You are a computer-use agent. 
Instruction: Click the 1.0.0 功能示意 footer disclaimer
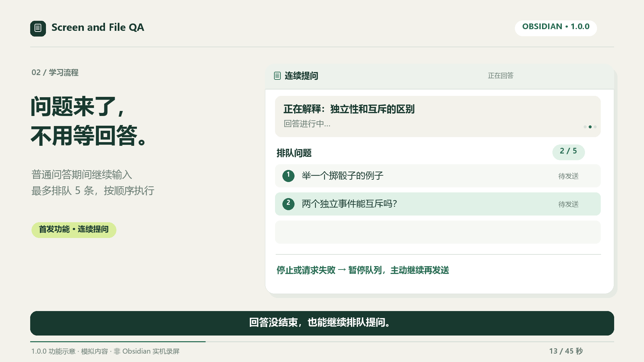tap(105, 351)
